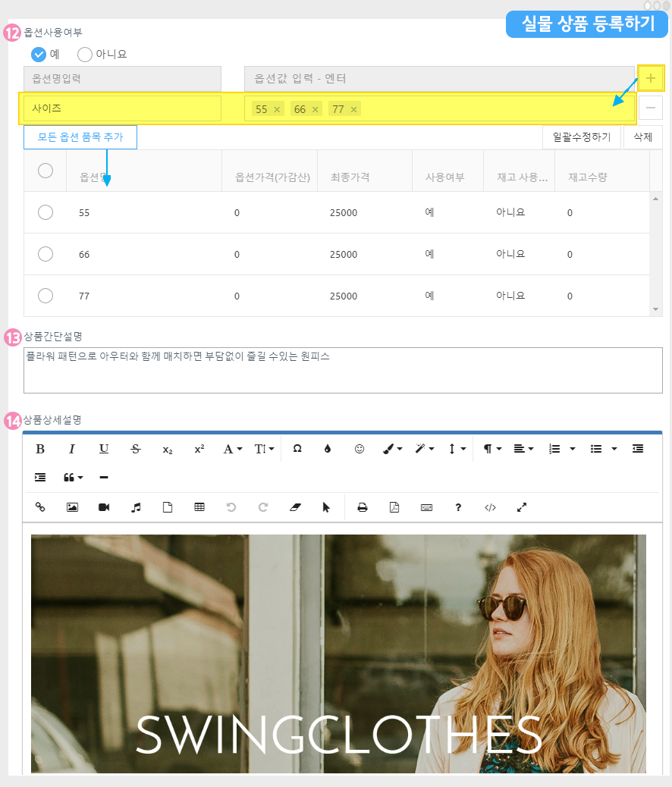The width and height of the screenshot is (672, 787).
Task: Open the font family dropdown
Action: 232,449
